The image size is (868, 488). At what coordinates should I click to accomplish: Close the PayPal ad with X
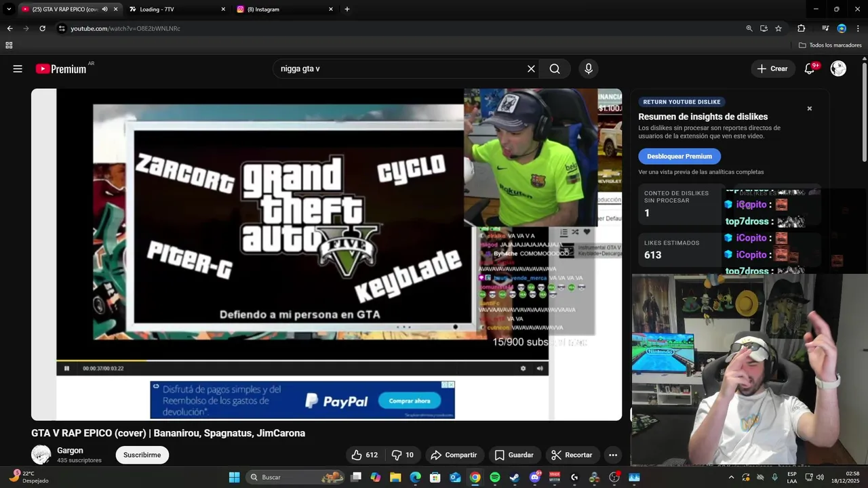coord(451,385)
